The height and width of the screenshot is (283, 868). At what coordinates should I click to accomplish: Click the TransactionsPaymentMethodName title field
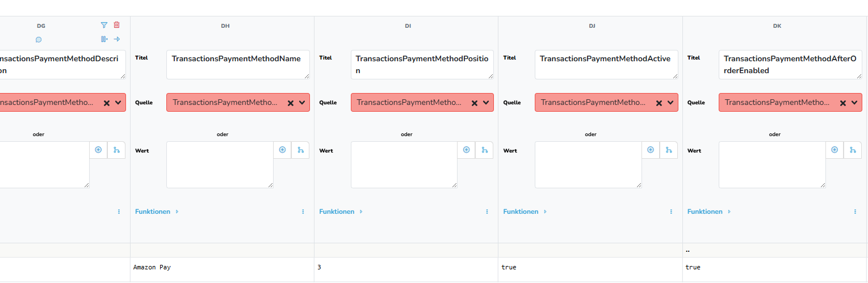(238, 65)
